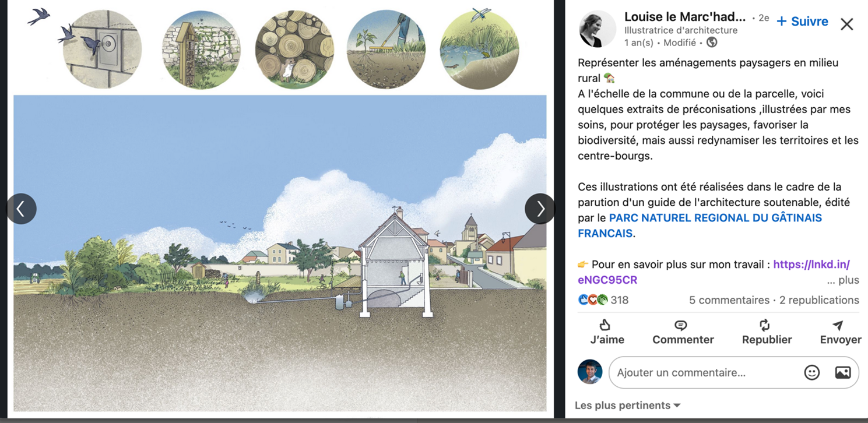Click the Envoyer paper plane icon
The width and height of the screenshot is (868, 423).
[x=838, y=325]
